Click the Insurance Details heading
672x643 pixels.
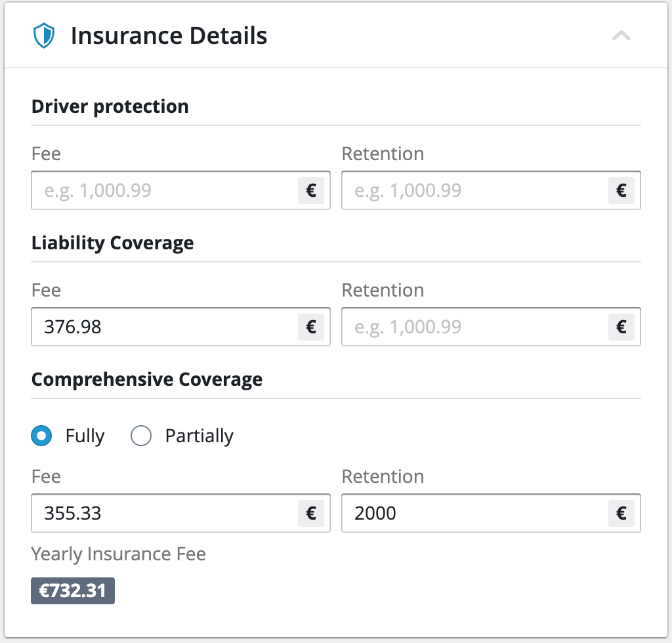[x=169, y=36]
